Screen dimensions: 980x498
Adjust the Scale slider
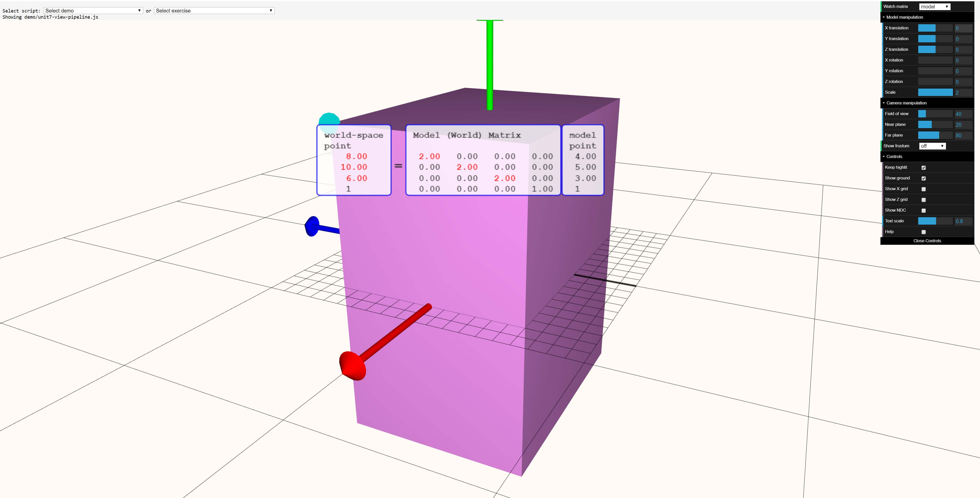click(x=935, y=92)
